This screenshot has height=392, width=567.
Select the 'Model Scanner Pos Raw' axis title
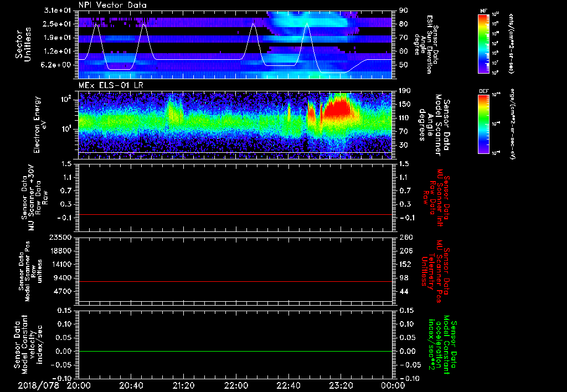click(x=31, y=271)
